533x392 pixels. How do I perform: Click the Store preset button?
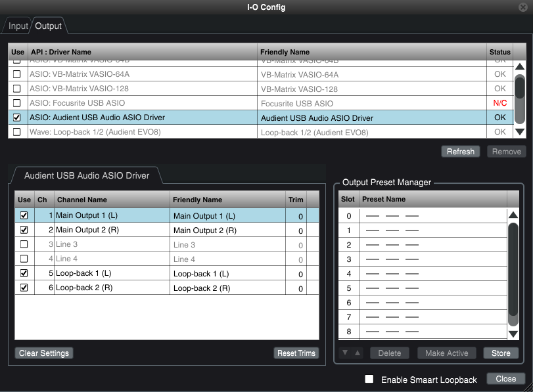tap(501, 353)
